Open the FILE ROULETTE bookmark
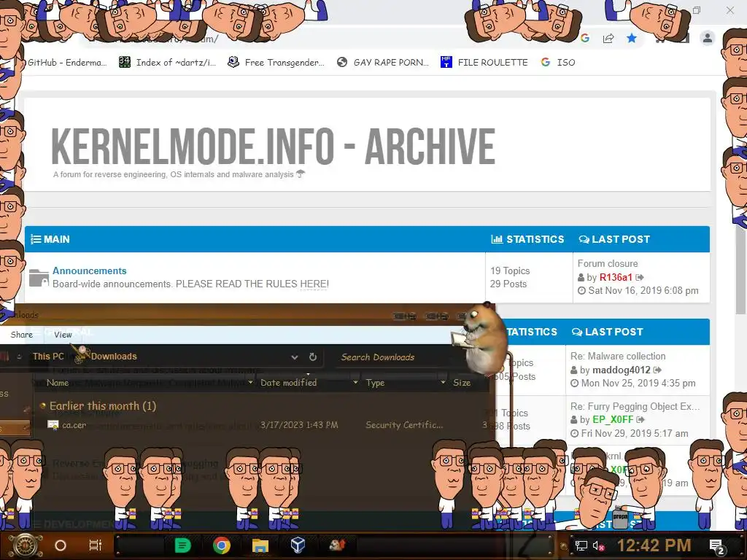The width and height of the screenshot is (747, 560). pos(484,63)
